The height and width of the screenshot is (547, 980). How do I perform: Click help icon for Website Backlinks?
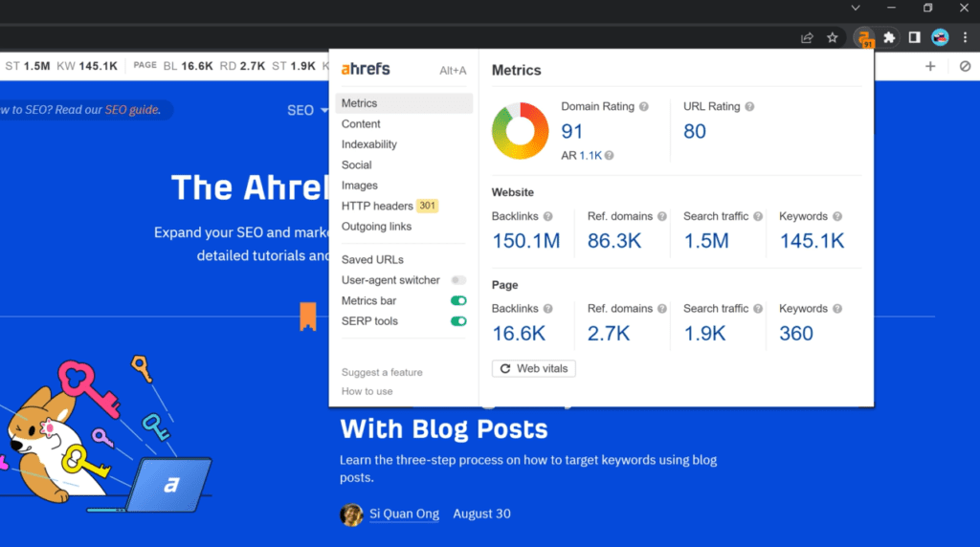point(548,217)
